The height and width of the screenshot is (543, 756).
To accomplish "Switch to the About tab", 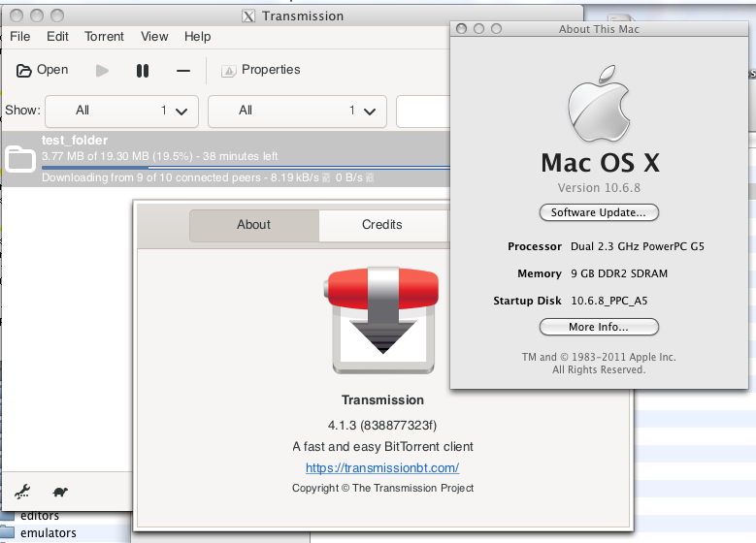I will point(253,225).
